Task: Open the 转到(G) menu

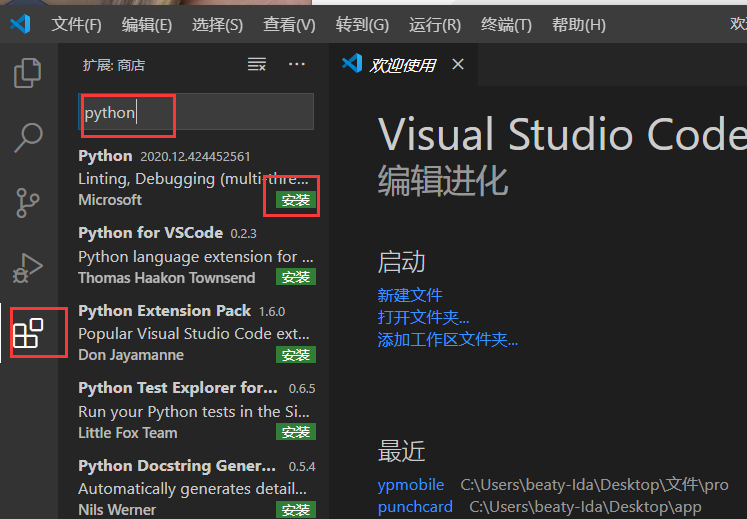Action: [362, 24]
